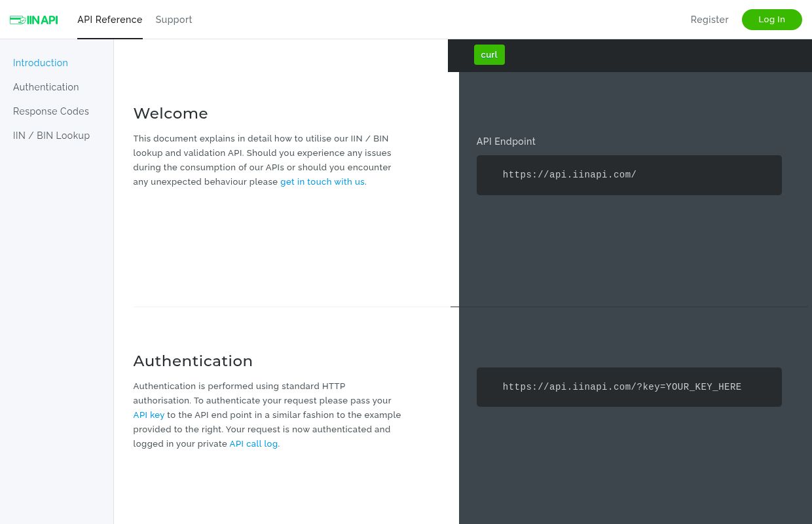812x524 pixels.
Task: Open IIN / BIN Lookup in sidebar
Action: pos(52,136)
